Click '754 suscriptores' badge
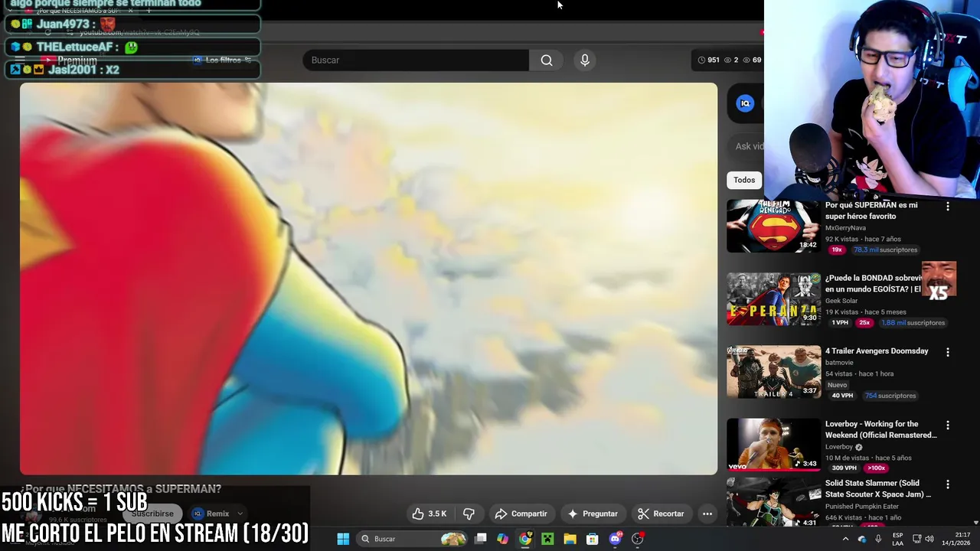 click(x=890, y=396)
